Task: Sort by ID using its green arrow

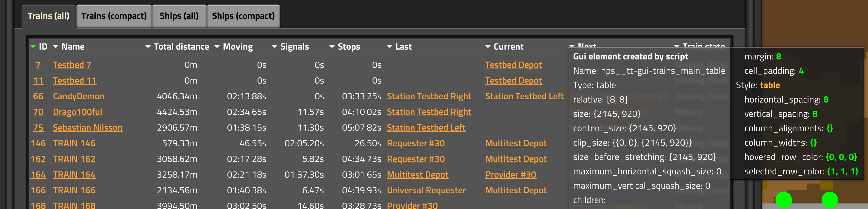Action: point(33,46)
